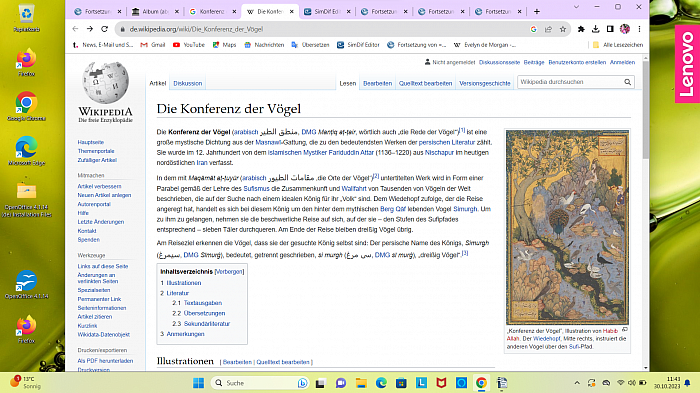
Task: Enlarge the Konferenz der Vögel image
Action: coord(625,330)
